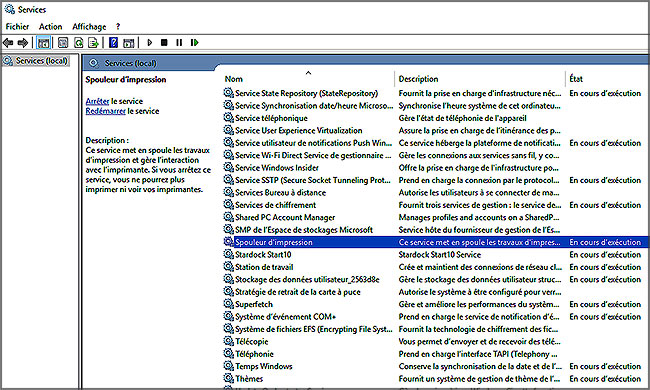Click gear icon of Service téléphonique

(228, 118)
